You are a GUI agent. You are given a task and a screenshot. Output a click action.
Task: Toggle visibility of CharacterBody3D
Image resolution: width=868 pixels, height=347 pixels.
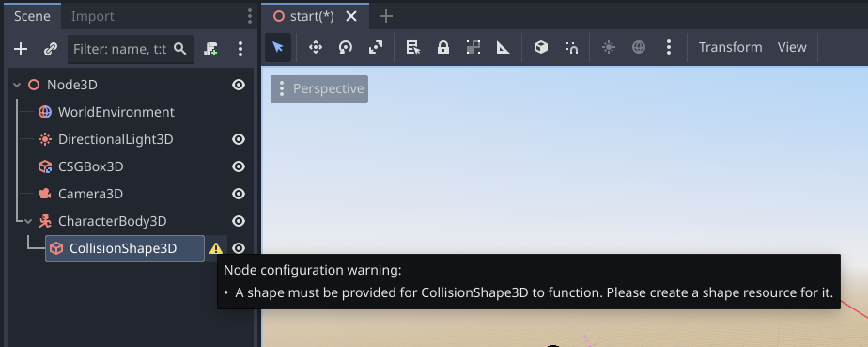pos(239,221)
